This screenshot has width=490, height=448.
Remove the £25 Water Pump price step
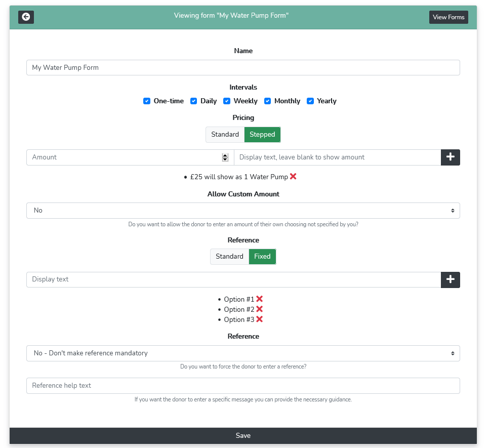click(293, 177)
